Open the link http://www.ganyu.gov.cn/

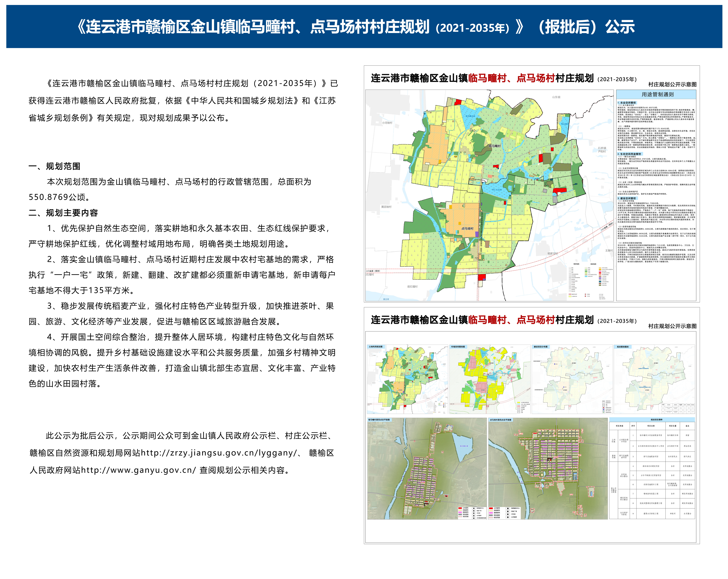[x=138, y=470]
